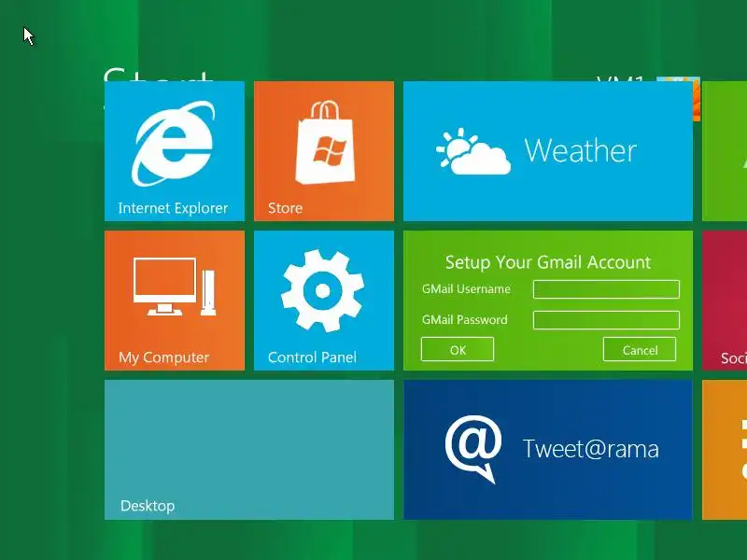Image resolution: width=747 pixels, height=560 pixels.
Task: Open the Tweet@rama tile
Action: (x=548, y=450)
